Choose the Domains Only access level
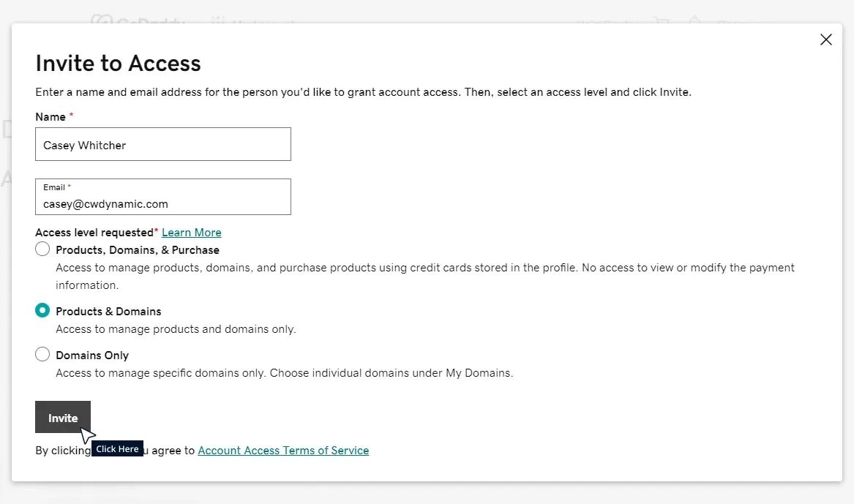Image resolution: width=854 pixels, height=504 pixels. click(x=42, y=354)
